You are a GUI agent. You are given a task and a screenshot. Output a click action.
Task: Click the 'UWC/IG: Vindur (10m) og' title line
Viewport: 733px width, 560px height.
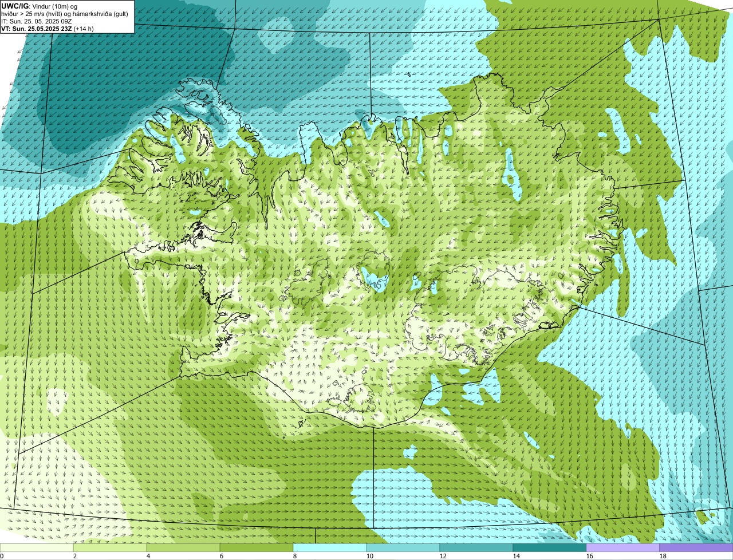pyautogui.click(x=40, y=6)
